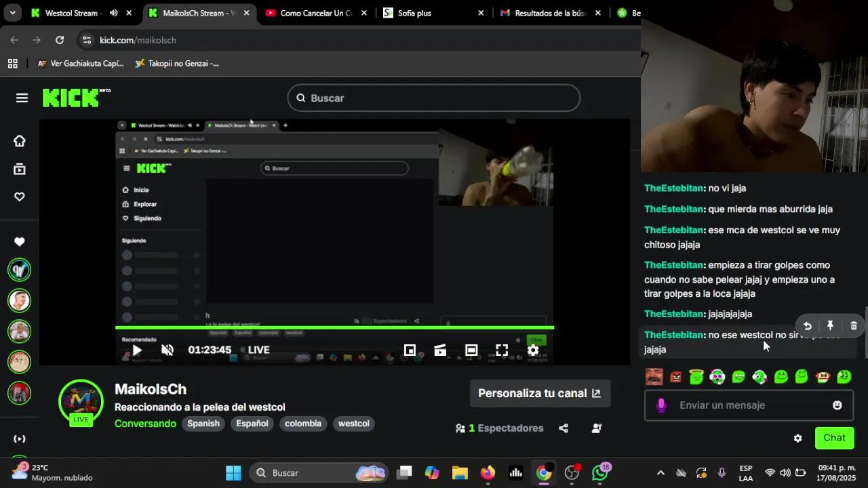Viewport: 868px width, 488px height.
Task: Open the Chrome apps grid icon
Action: tap(12, 64)
